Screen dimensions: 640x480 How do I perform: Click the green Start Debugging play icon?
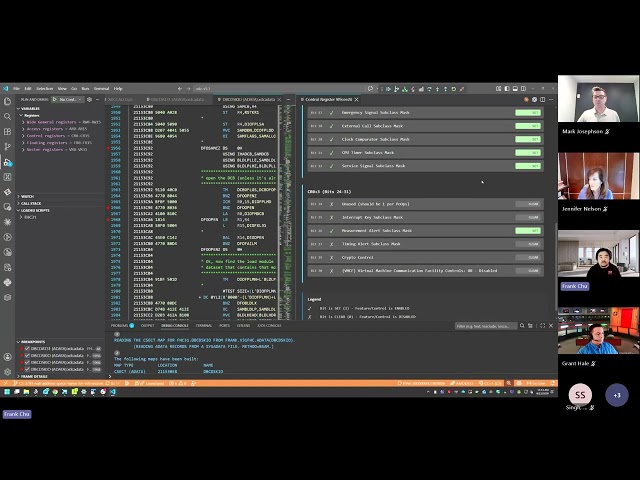coord(55,99)
